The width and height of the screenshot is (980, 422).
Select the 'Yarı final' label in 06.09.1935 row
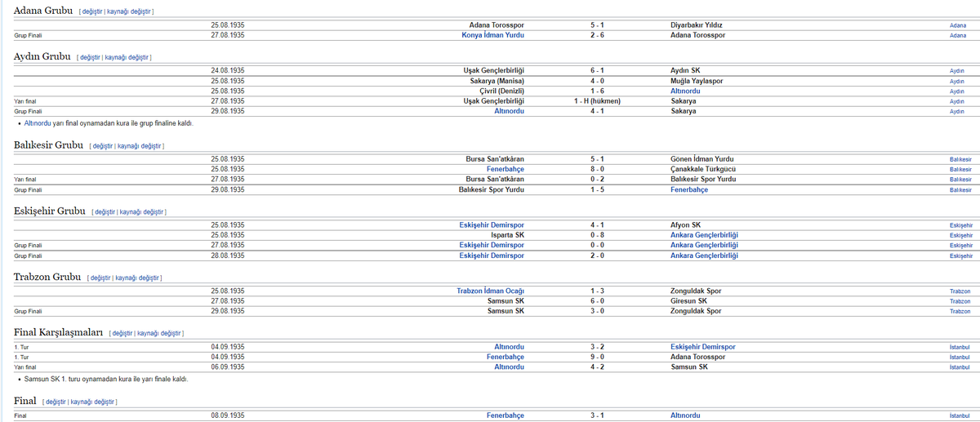tap(24, 367)
